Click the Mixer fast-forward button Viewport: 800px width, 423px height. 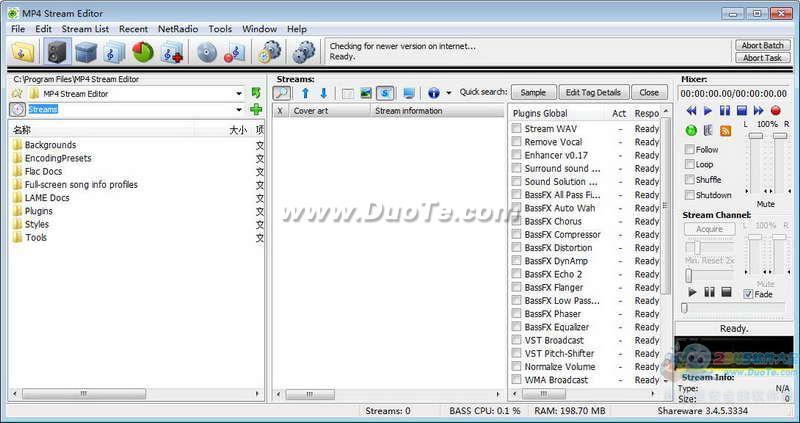tap(759, 111)
